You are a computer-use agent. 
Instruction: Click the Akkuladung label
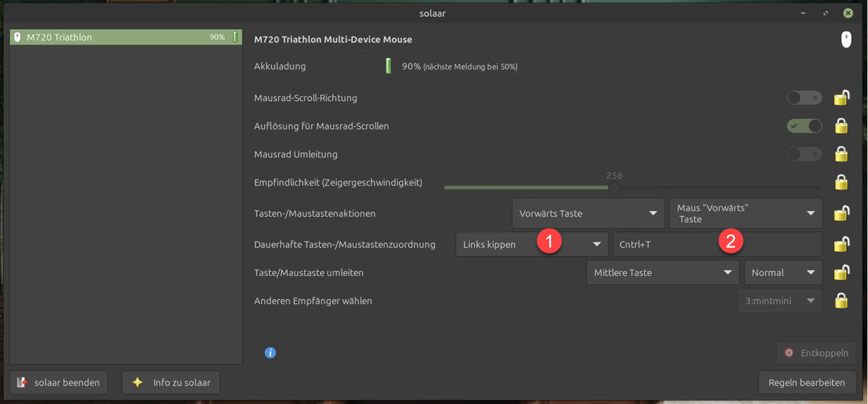[x=280, y=66]
